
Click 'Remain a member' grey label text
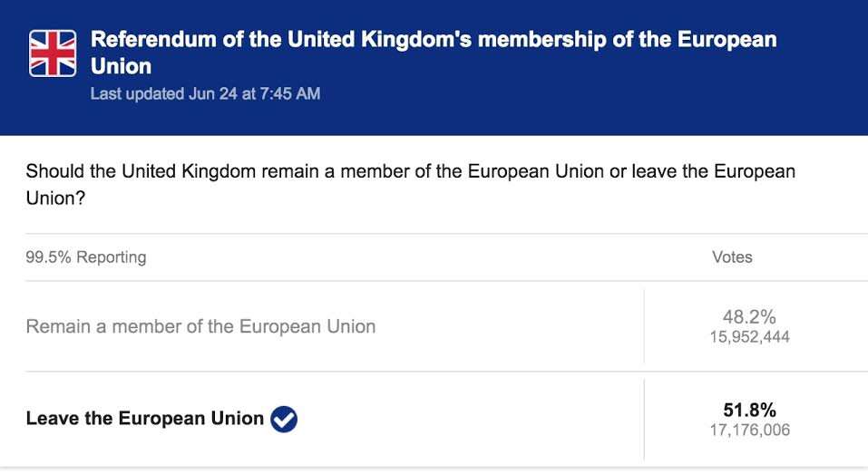[200, 326]
